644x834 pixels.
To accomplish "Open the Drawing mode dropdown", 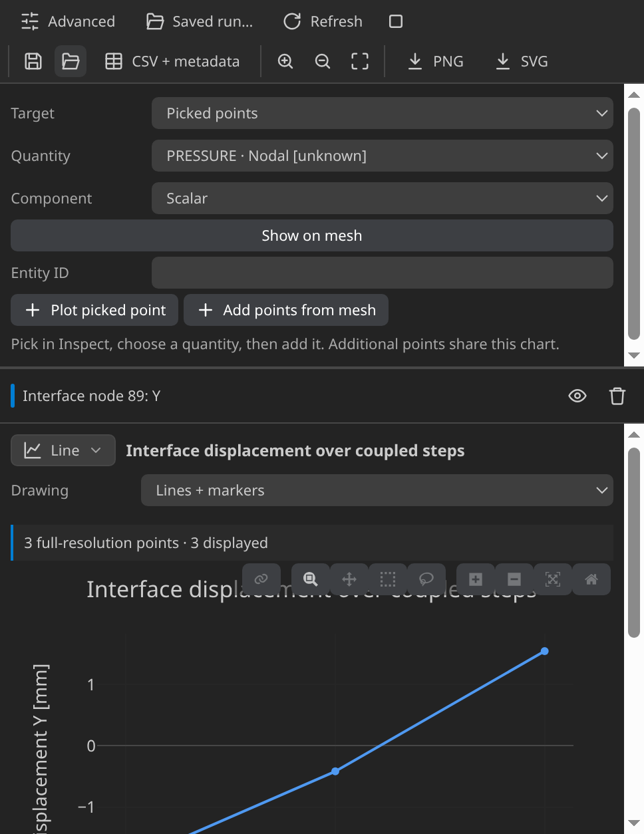I will [377, 490].
